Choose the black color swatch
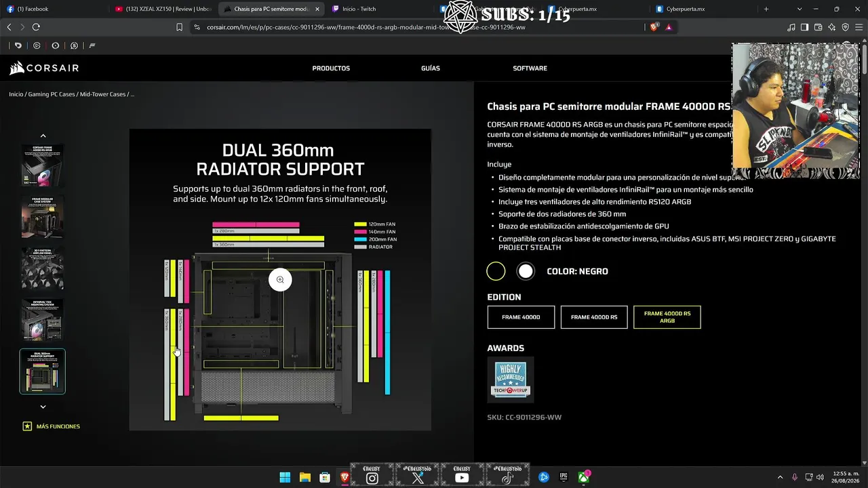The width and height of the screenshot is (868, 488). click(x=496, y=271)
